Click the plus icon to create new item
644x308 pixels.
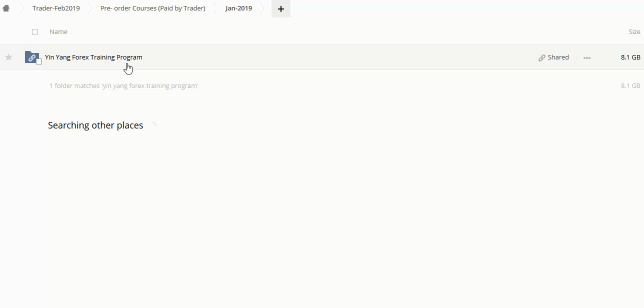pos(281,8)
